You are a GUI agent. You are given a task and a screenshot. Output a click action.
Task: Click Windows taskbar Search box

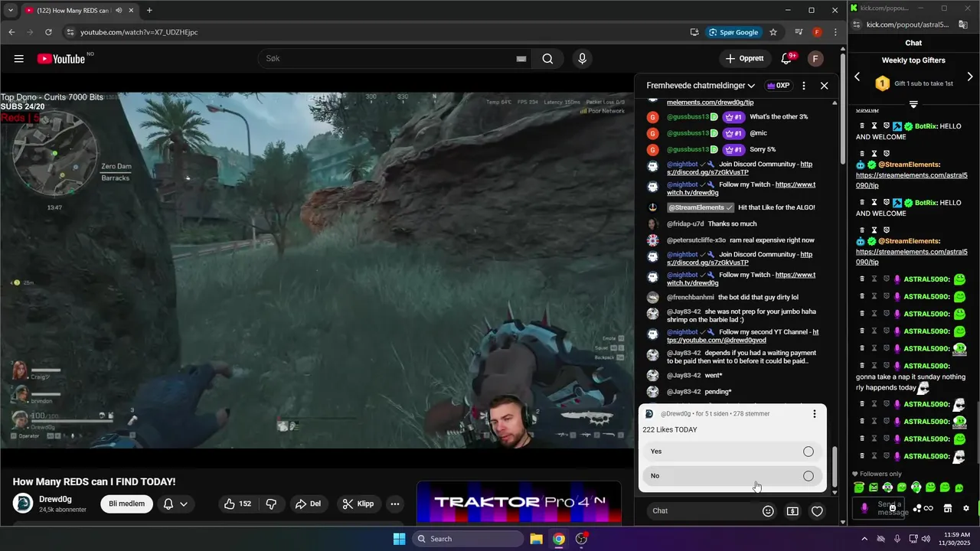pos(468,539)
